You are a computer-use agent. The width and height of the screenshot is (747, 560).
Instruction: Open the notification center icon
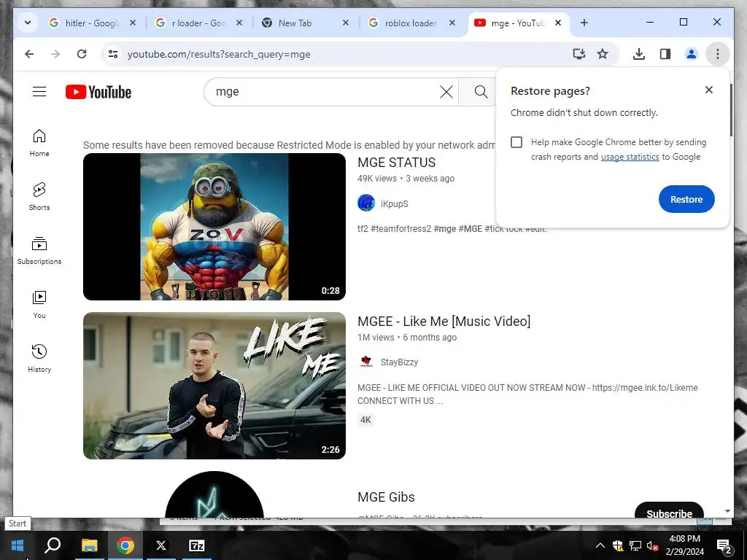coord(724,545)
